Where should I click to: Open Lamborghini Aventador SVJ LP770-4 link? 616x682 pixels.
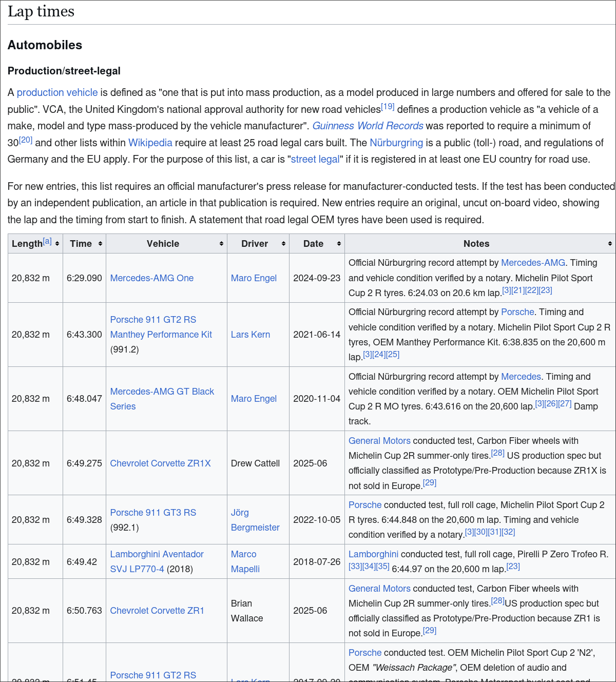pos(157,561)
